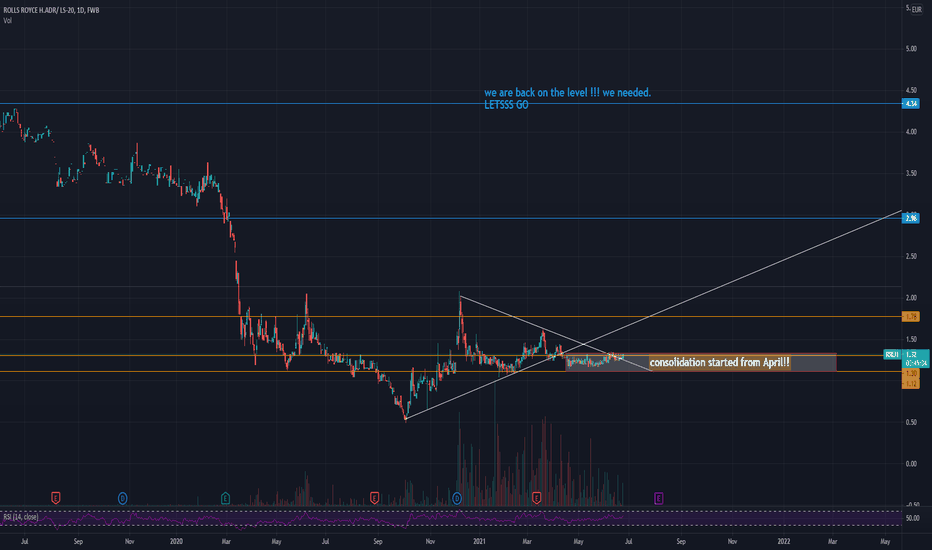Click the RSI (14, close) indicator label

(x=21, y=517)
